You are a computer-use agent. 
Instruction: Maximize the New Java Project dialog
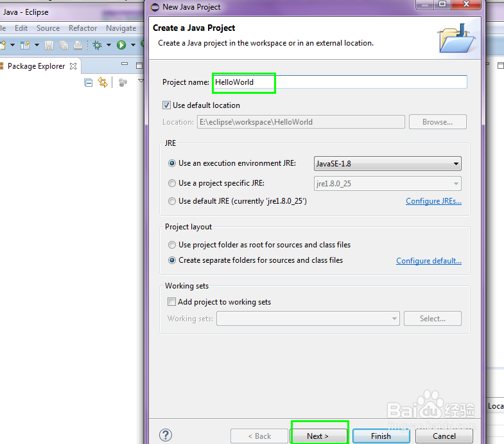(442, 4)
